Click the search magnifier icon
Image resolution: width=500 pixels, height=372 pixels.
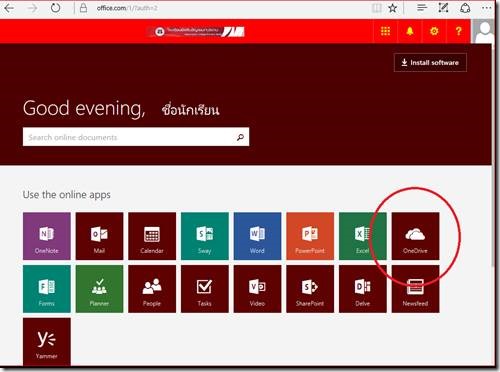240,137
